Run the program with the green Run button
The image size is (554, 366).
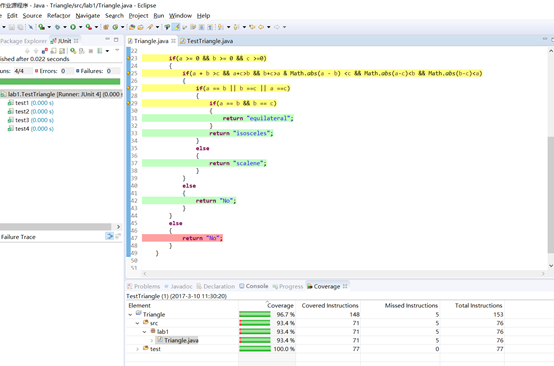click(x=73, y=27)
